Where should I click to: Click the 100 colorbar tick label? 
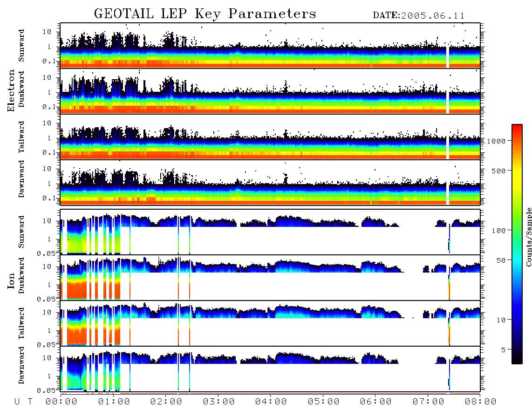pyautogui.click(x=499, y=231)
